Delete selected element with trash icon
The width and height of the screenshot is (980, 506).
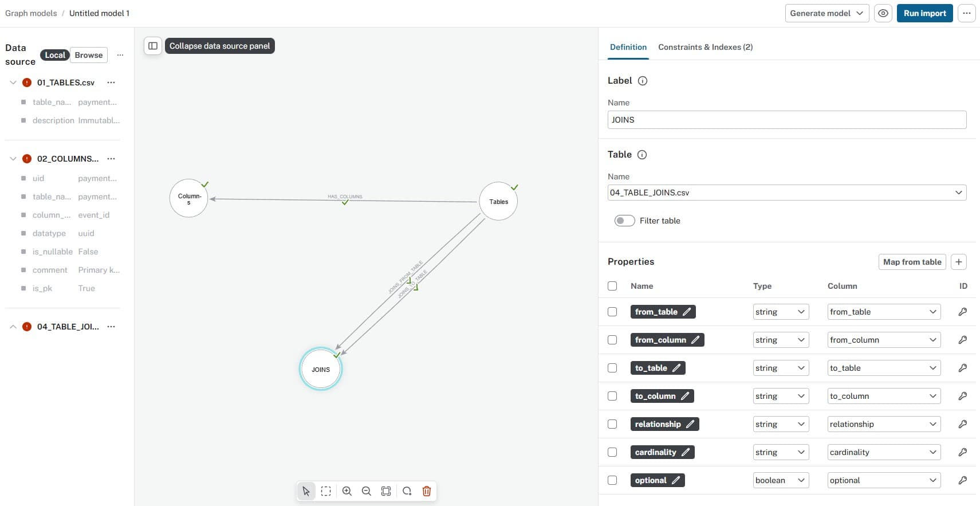click(x=427, y=491)
